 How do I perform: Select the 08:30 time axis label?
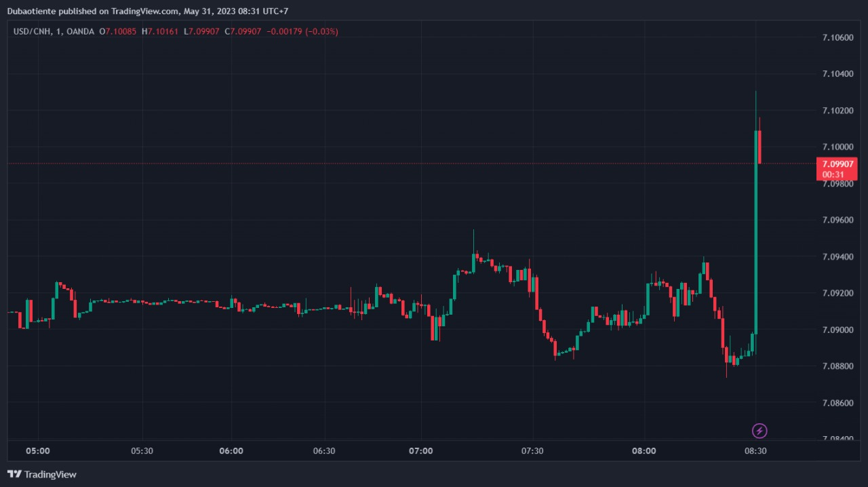[x=755, y=451]
